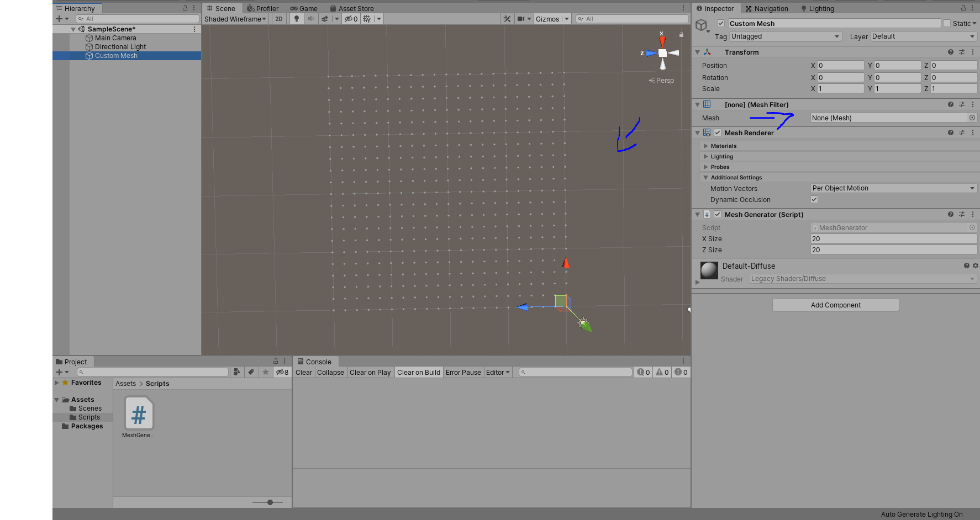This screenshot has width=980, height=520.
Task: Switch to Game tab
Action: point(304,8)
